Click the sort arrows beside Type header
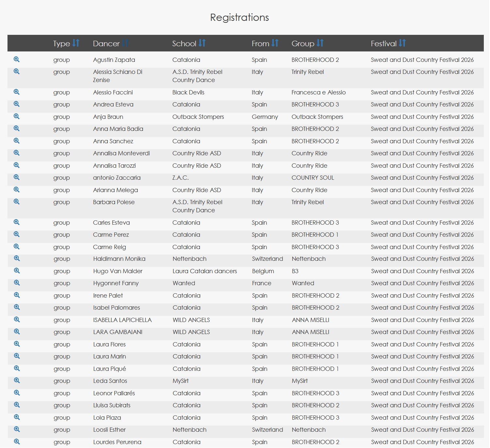 [76, 43]
